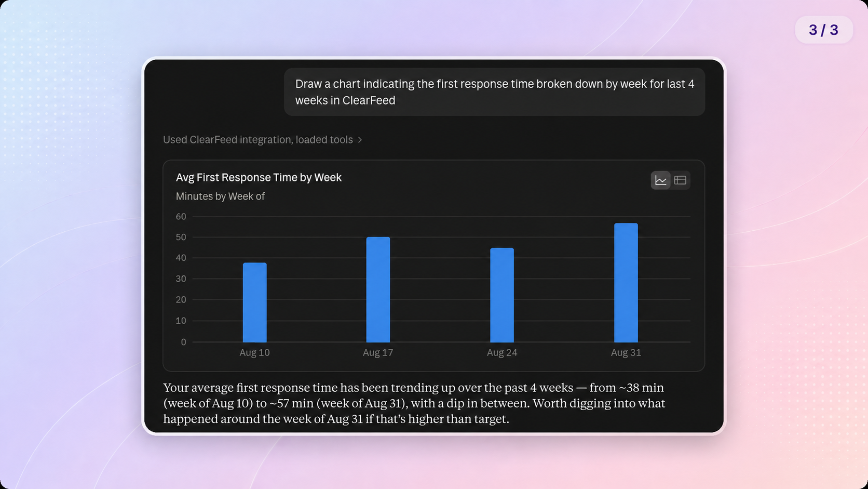This screenshot has height=489, width=868.
Task: Click the user prompt message bubble
Action: (x=494, y=92)
